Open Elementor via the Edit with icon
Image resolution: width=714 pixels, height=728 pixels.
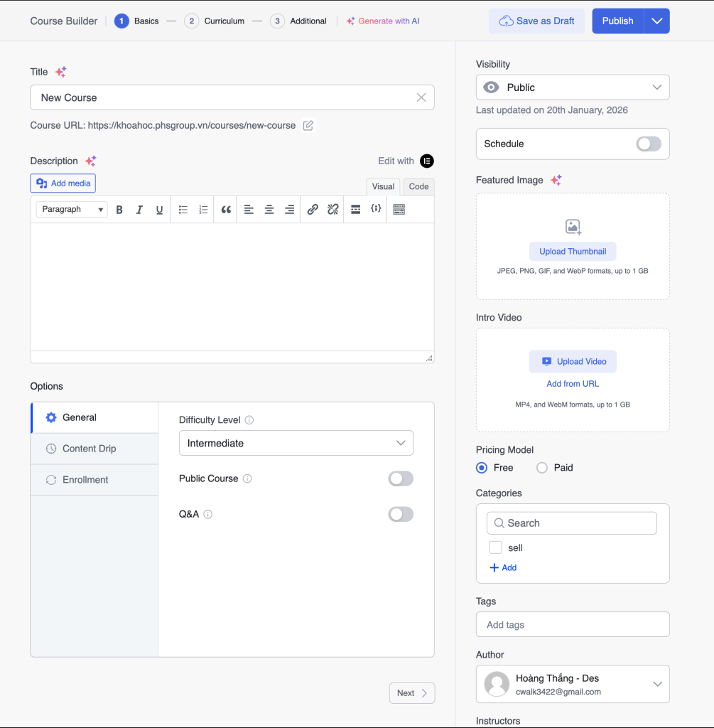426,161
